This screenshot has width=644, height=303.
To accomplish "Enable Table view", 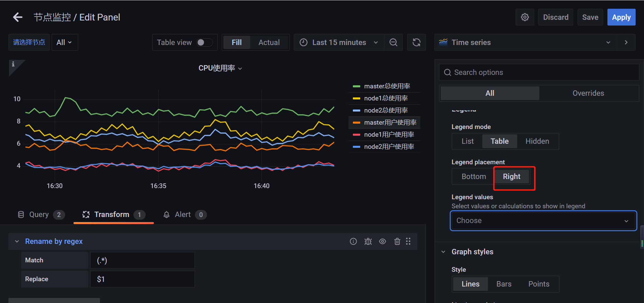I will click(205, 42).
